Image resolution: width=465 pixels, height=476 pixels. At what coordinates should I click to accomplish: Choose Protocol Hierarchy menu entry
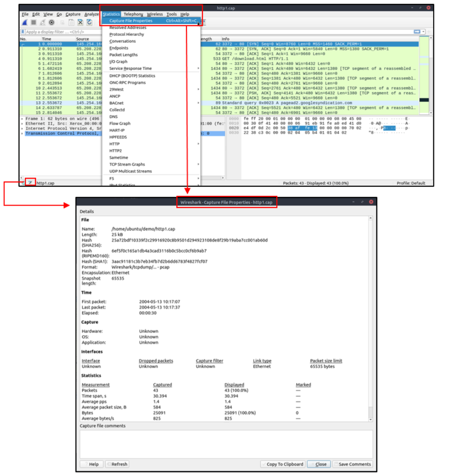pyautogui.click(x=151, y=34)
